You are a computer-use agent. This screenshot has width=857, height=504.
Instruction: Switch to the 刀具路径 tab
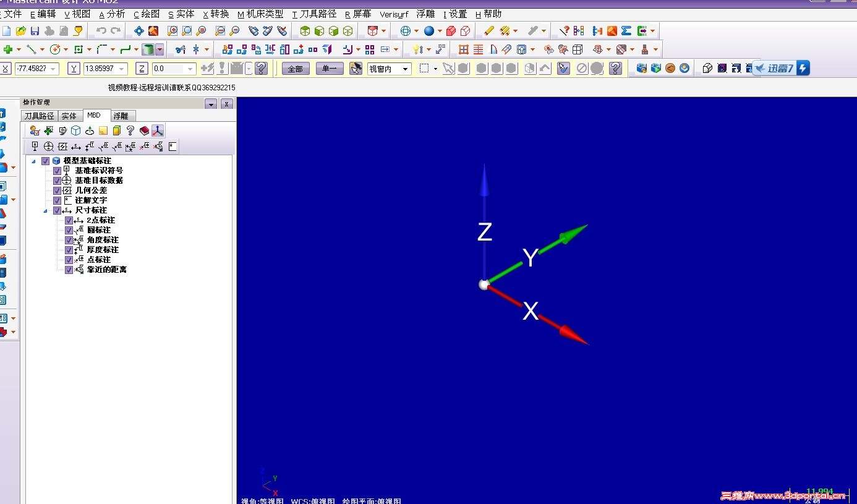(x=40, y=116)
